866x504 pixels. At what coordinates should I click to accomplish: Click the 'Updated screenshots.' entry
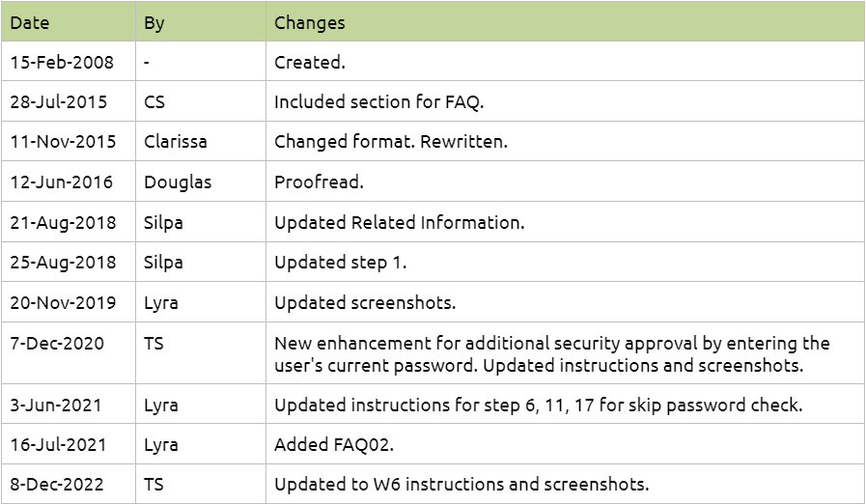click(365, 303)
